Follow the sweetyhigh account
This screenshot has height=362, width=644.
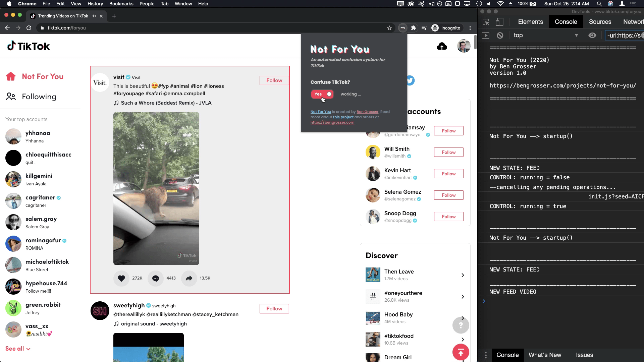click(x=274, y=309)
